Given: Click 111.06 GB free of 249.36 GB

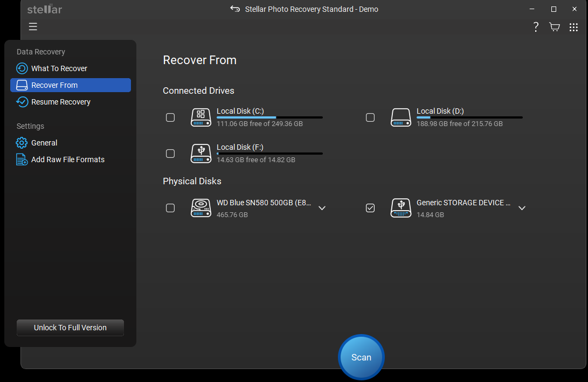Looking at the screenshot, I should point(259,124).
